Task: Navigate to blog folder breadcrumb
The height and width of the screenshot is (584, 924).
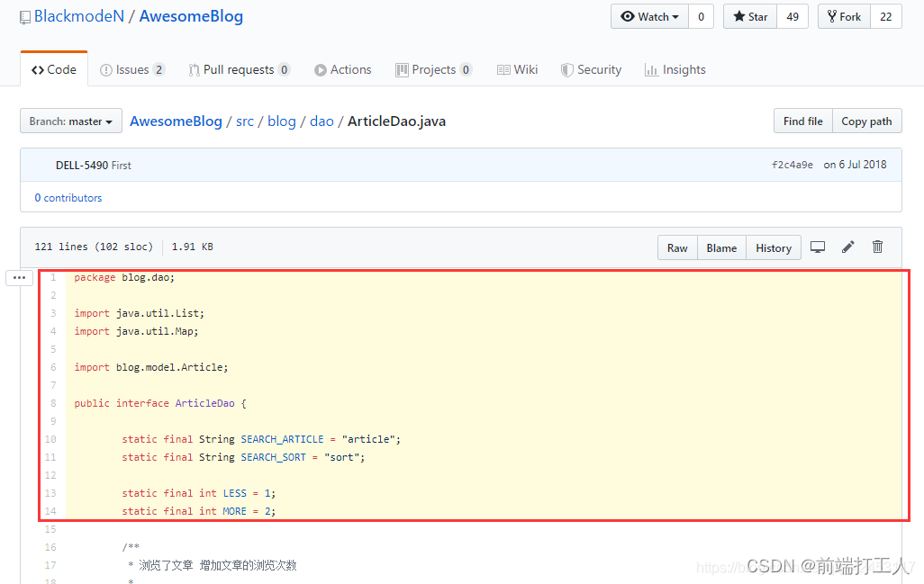Action: tap(282, 121)
